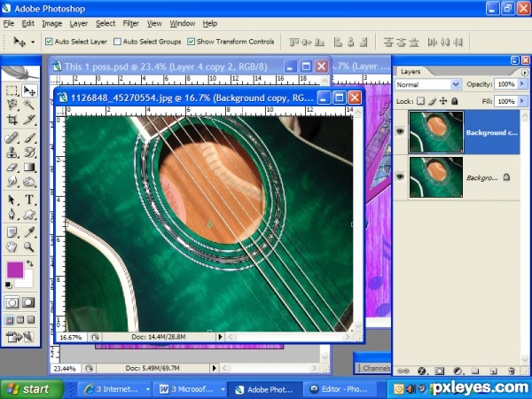Toggle lock all padlock icon
532x399 pixels.
tap(455, 101)
